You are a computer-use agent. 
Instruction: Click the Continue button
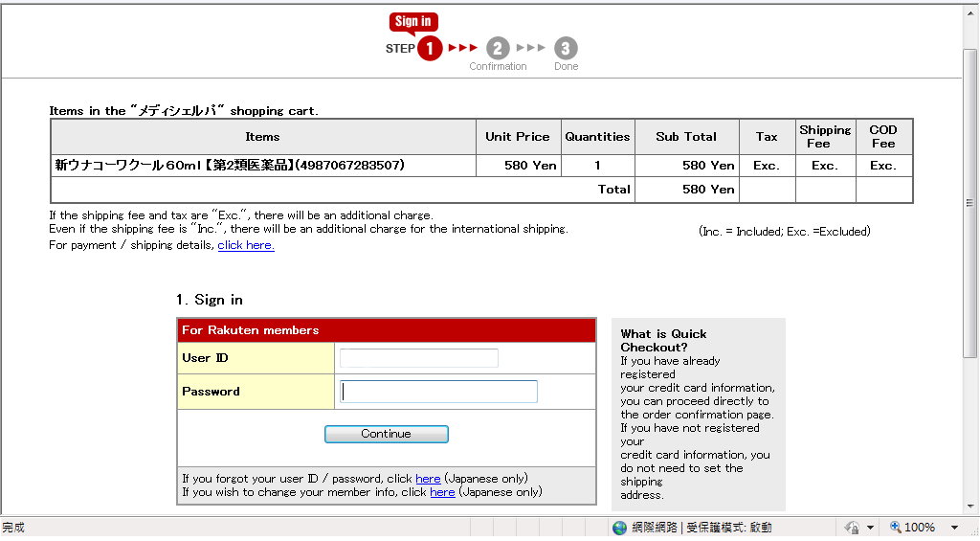click(387, 434)
